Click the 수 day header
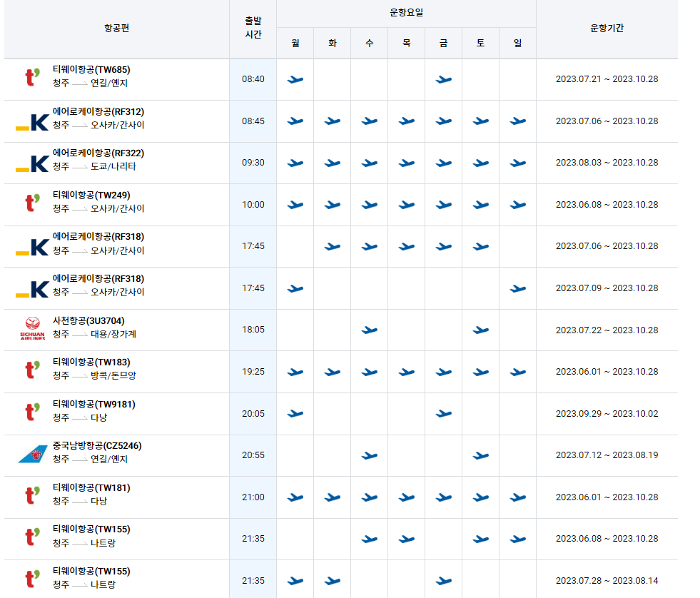This screenshot has width=700, height=598. coord(369,43)
